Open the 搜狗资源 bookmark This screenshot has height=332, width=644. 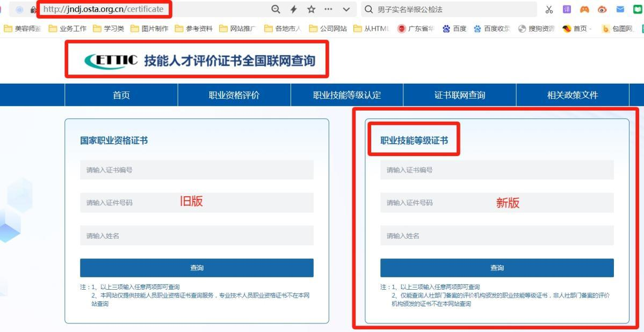click(537, 28)
